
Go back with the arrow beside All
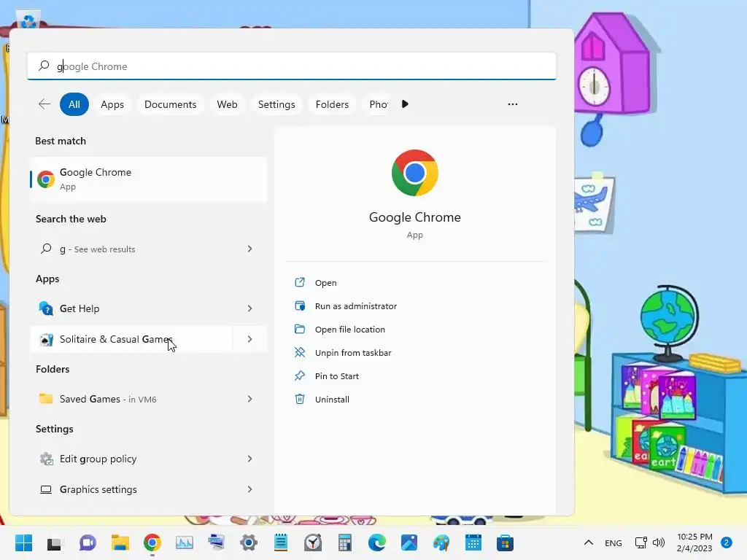pyautogui.click(x=44, y=104)
